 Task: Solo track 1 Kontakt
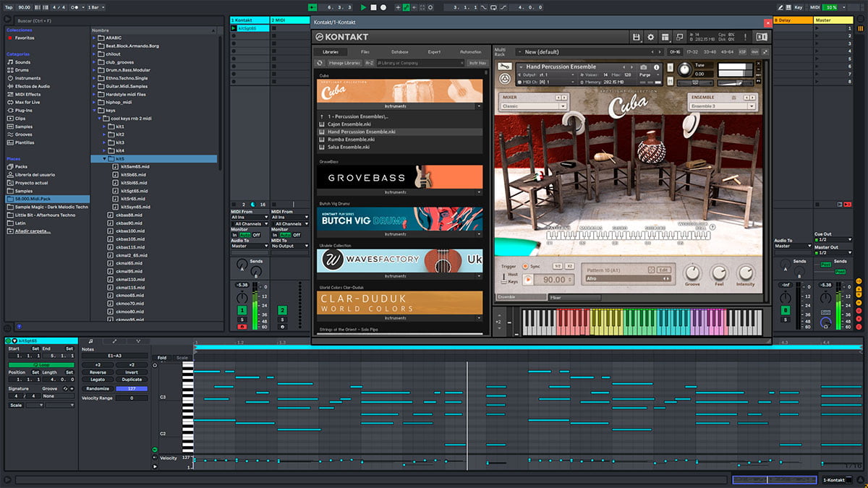click(242, 319)
